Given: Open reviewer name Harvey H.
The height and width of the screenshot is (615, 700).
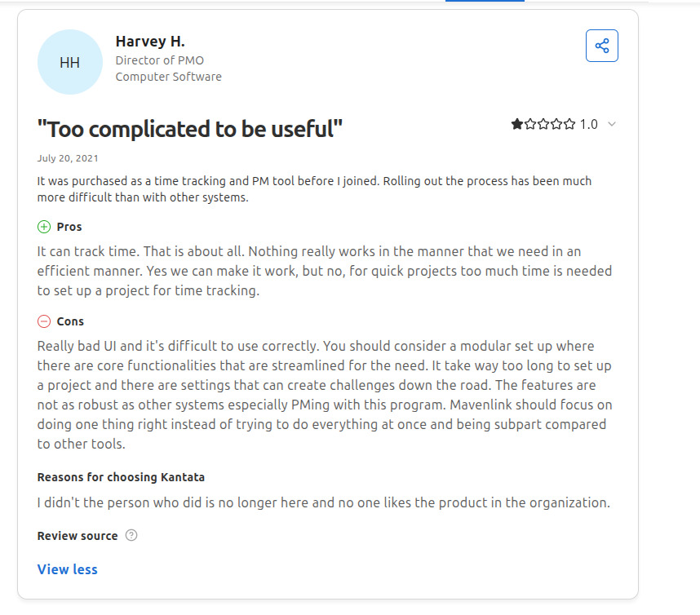Looking at the screenshot, I should point(150,42).
